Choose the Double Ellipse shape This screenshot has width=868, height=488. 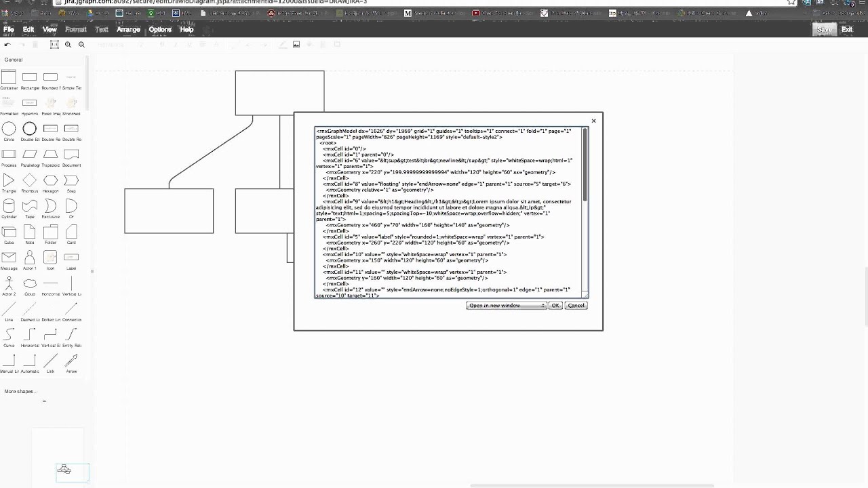pyautogui.click(x=29, y=129)
